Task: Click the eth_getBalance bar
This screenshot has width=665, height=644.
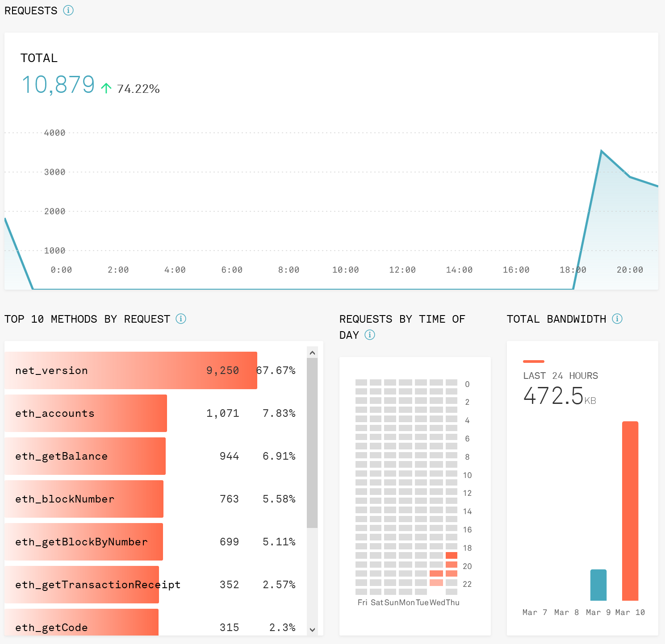Action: [x=85, y=456]
